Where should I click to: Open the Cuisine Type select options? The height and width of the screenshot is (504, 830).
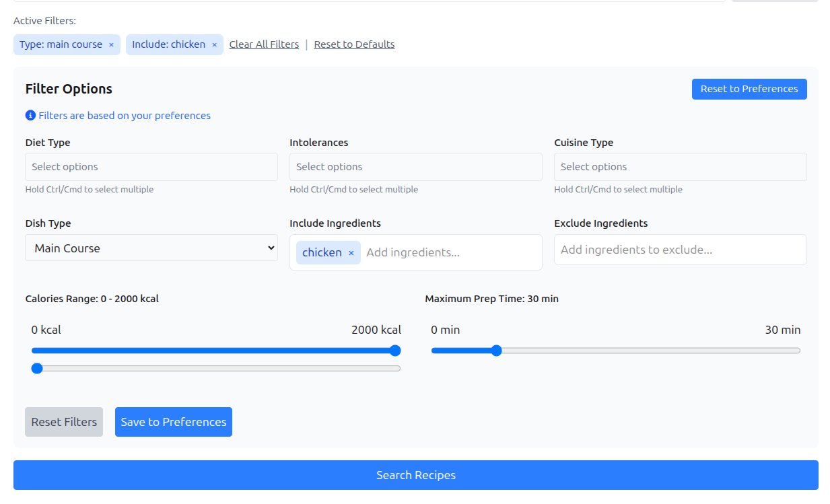(x=680, y=167)
